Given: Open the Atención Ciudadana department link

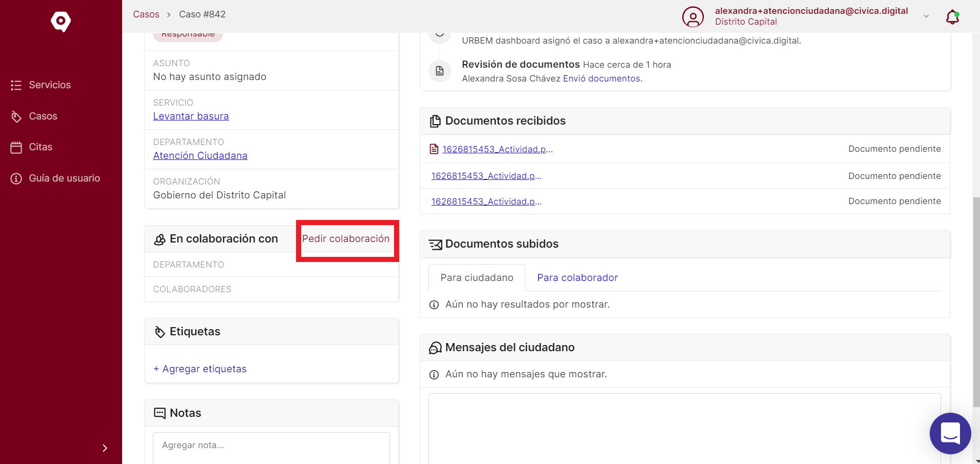Looking at the screenshot, I should click(x=200, y=156).
